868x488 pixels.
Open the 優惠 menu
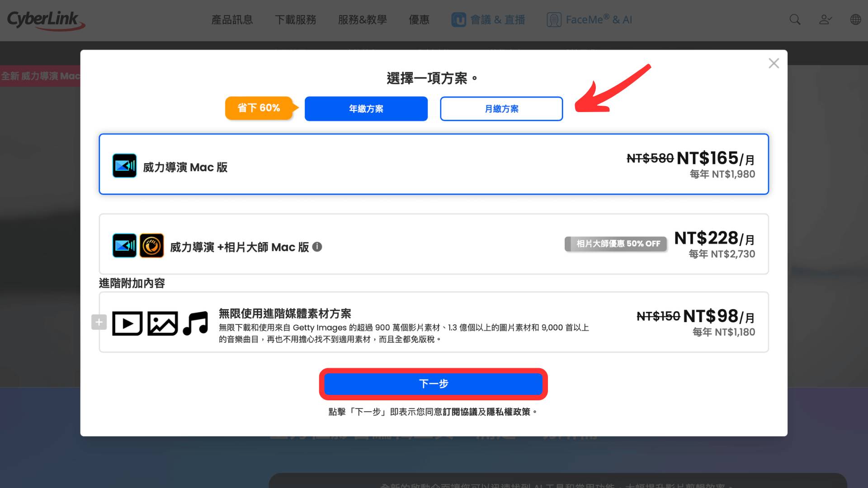(x=419, y=20)
